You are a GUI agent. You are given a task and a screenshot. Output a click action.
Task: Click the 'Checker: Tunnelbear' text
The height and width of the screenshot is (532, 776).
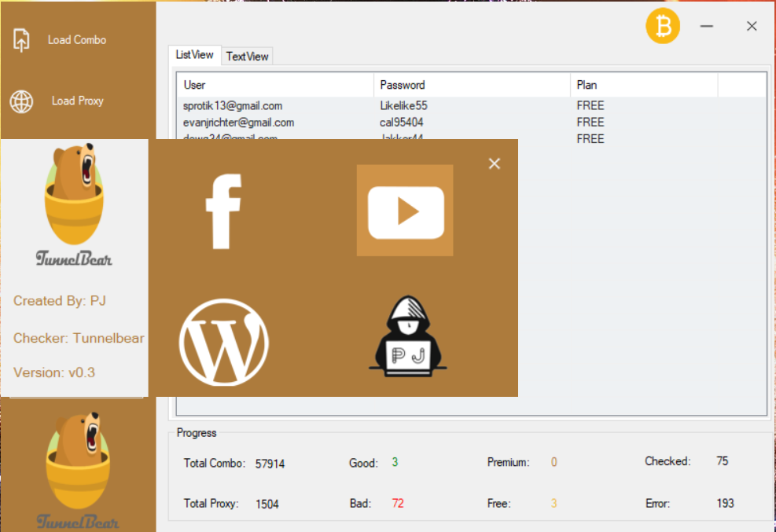[79, 338]
